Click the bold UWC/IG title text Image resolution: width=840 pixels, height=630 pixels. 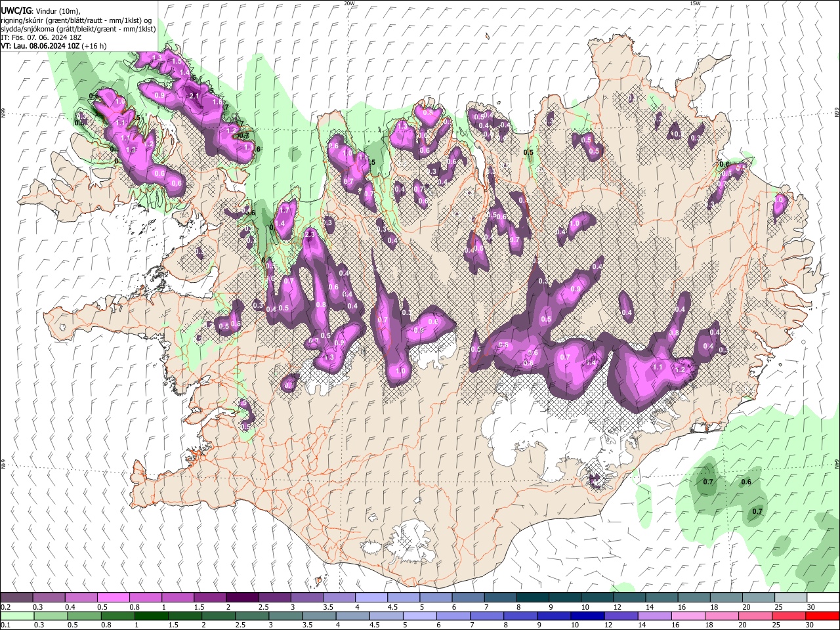[16, 10]
